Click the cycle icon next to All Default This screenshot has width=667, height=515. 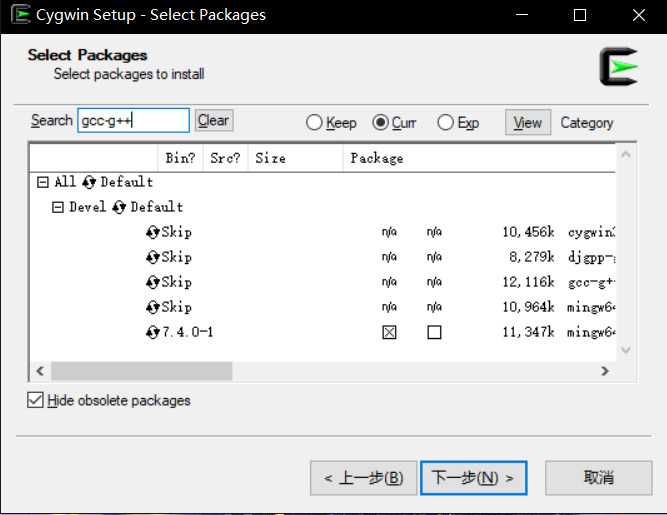(89, 182)
